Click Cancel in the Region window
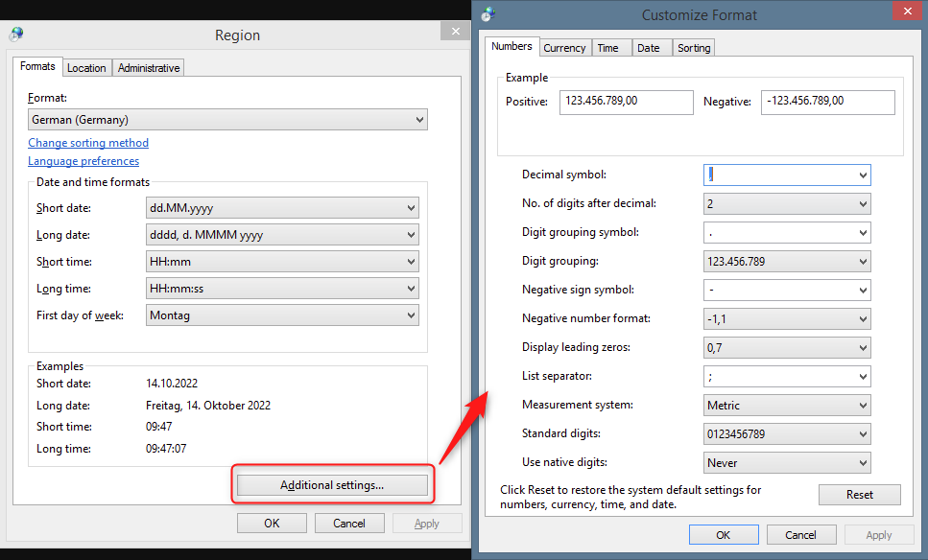This screenshot has height=560, width=928. click(349, 524)
